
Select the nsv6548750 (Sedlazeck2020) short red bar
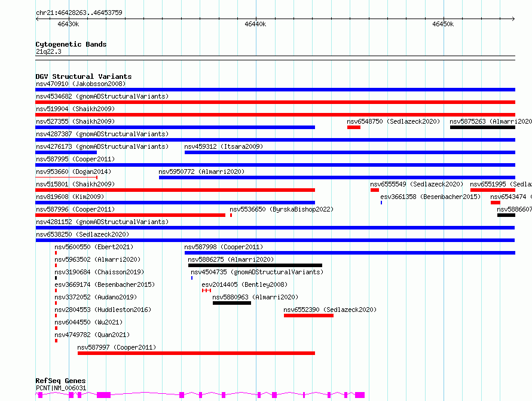pos(353,127)
